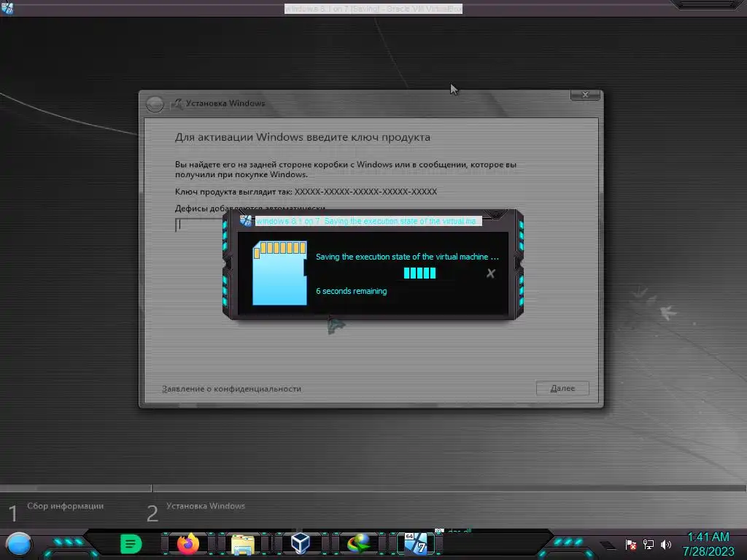Screen dimensions: 747x560
Task: Click the activation heading text
Action: click(303, 137)
